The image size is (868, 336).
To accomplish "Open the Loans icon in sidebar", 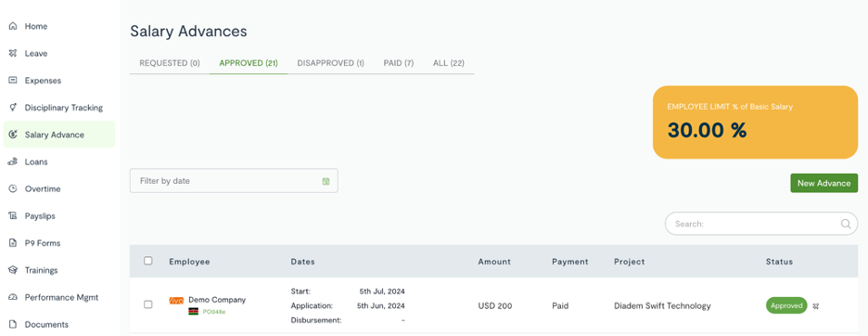I will point(13,162).
